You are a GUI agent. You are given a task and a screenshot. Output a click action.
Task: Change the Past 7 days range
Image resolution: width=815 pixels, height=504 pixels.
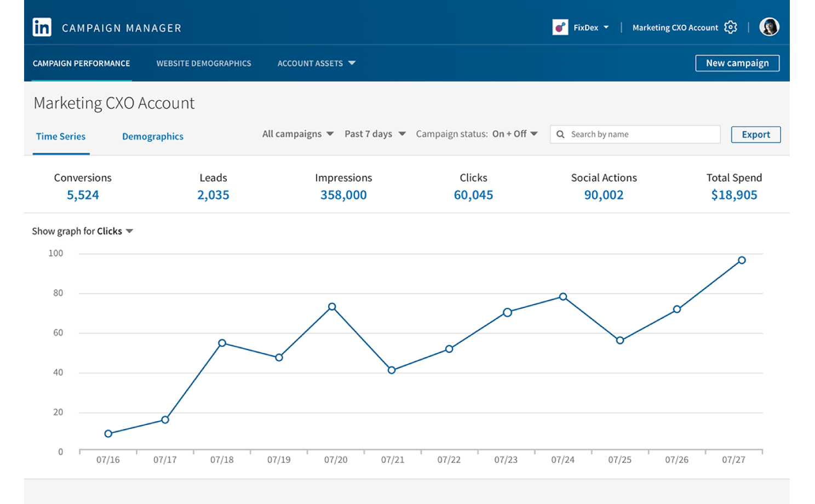375,134
